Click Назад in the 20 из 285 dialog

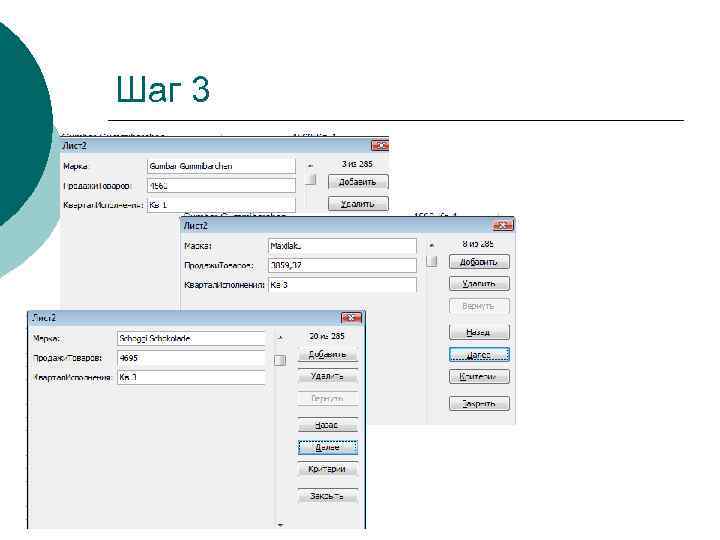coord(327,425)
